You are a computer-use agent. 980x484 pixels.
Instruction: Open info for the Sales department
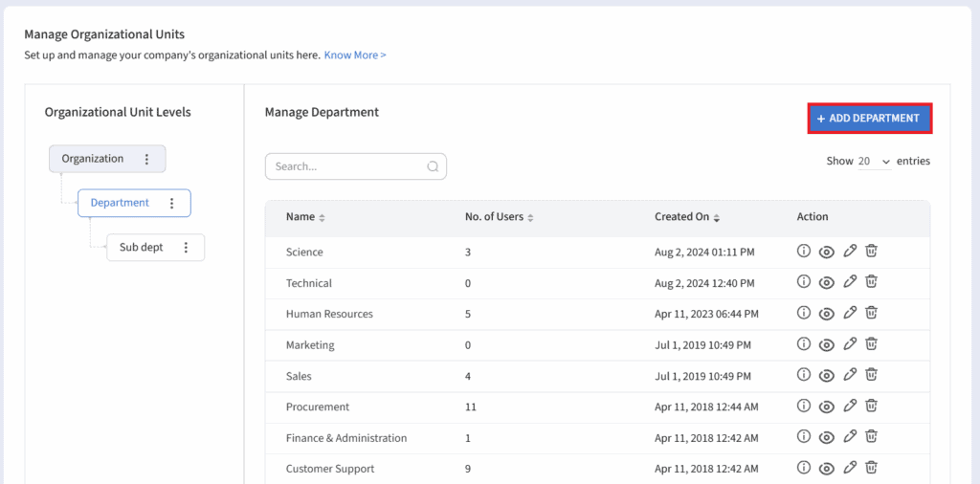pos(804,375)
